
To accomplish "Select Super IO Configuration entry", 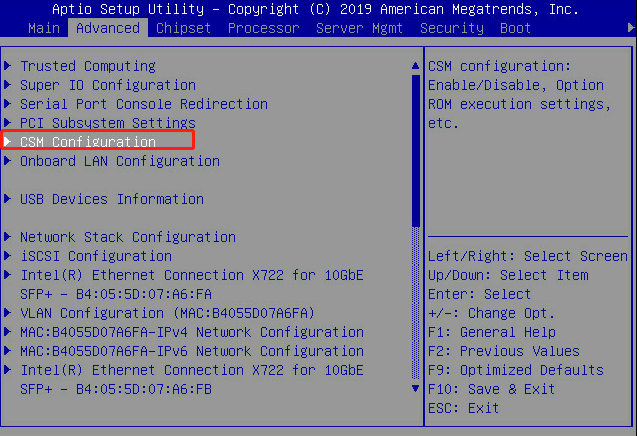I will pos(108,85).
